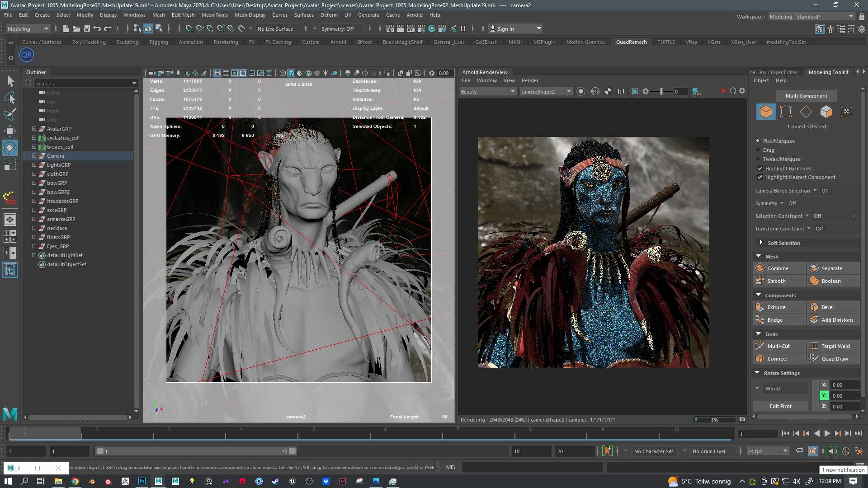Select the Quad Draw tool
The image size is (868, 488).
[834, 359]
